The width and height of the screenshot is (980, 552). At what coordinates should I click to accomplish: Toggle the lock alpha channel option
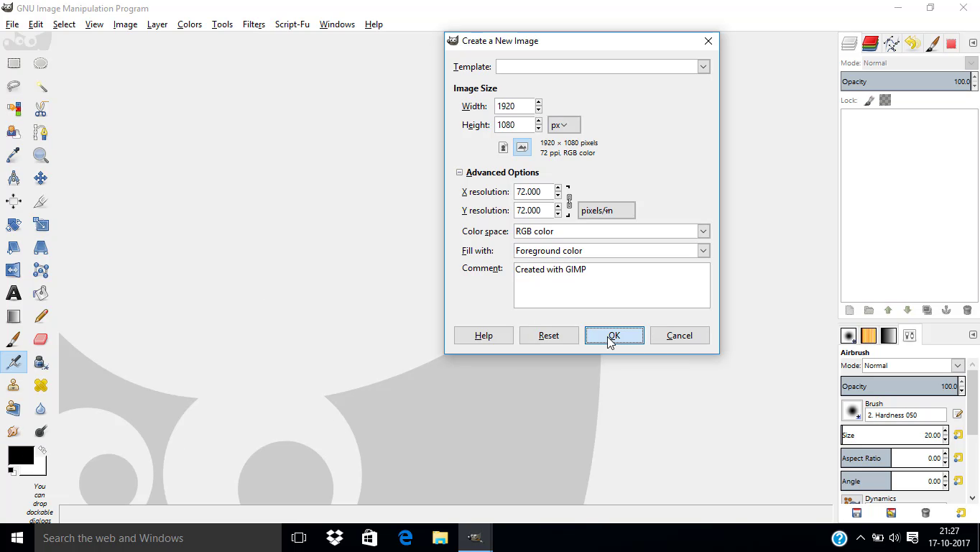pos(885,99)
